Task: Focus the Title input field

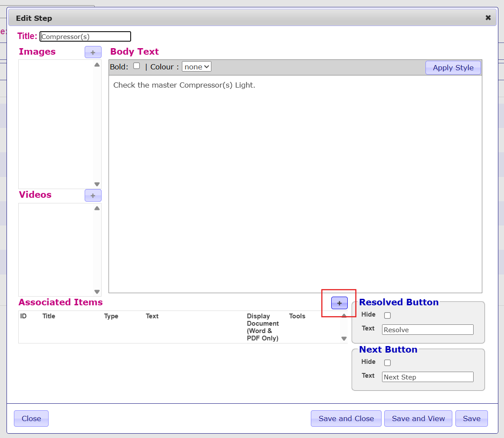Action: (85, 37)
